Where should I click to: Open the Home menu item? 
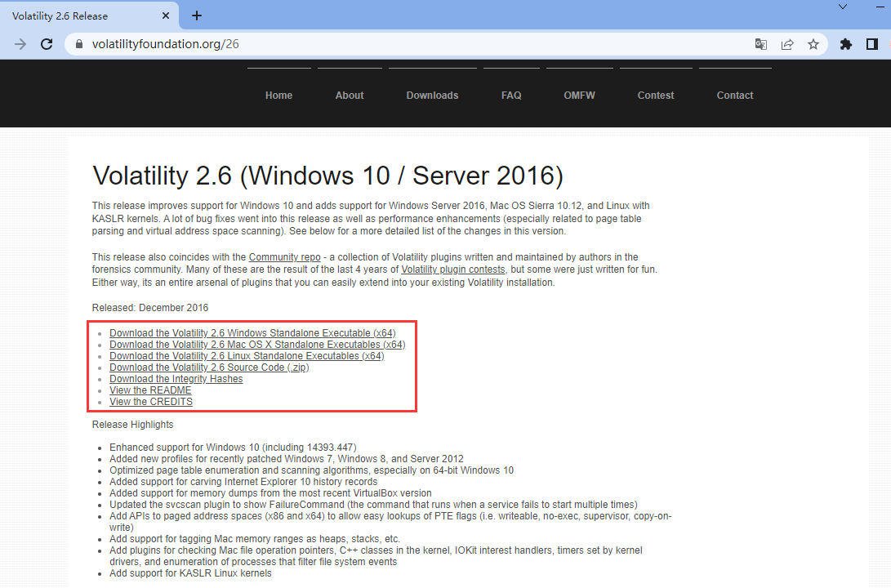coord(279,96)
